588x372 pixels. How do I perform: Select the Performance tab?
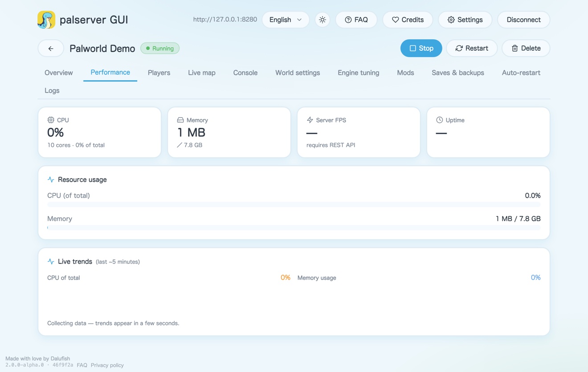coord(110,73)
